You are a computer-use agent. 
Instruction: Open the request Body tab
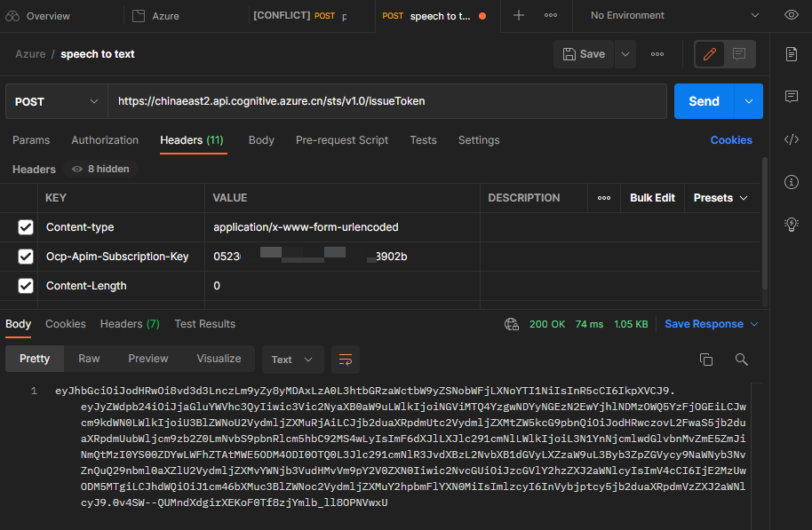click(x=261, y=140)
